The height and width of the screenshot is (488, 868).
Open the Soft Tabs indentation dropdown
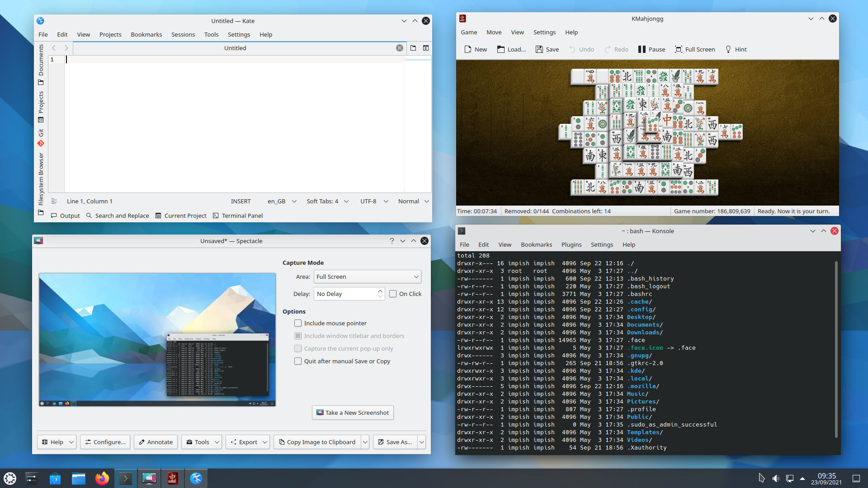(327, 201)
